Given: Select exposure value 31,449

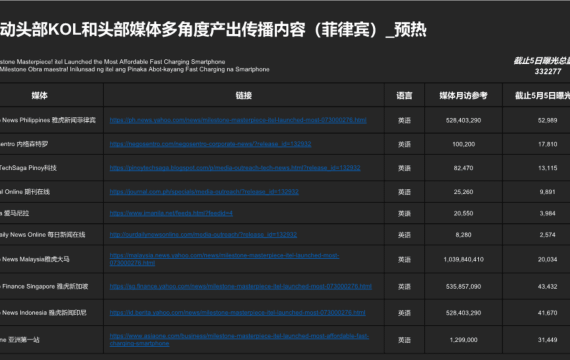Looking at the screenshot, I should click(547, 340).
